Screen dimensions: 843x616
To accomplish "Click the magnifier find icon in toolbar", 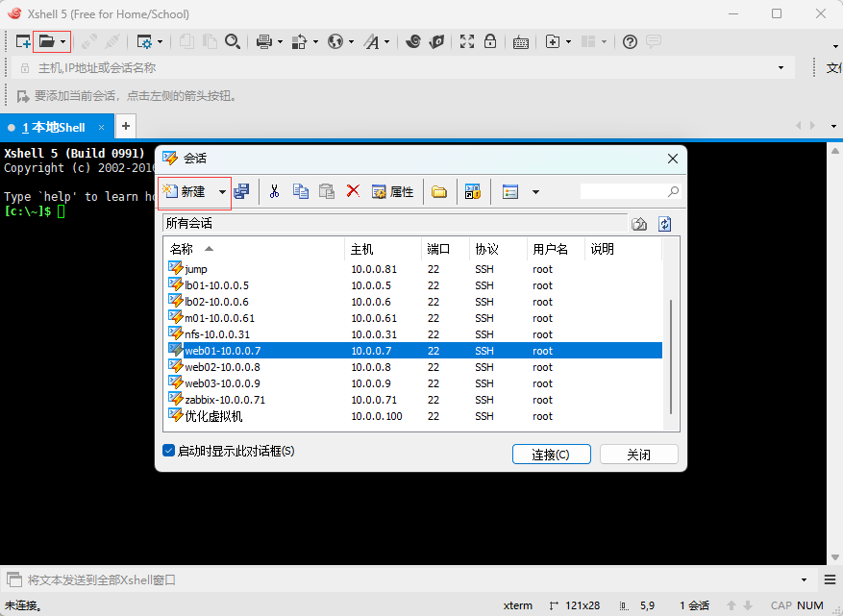I will (x=233, y=41).
